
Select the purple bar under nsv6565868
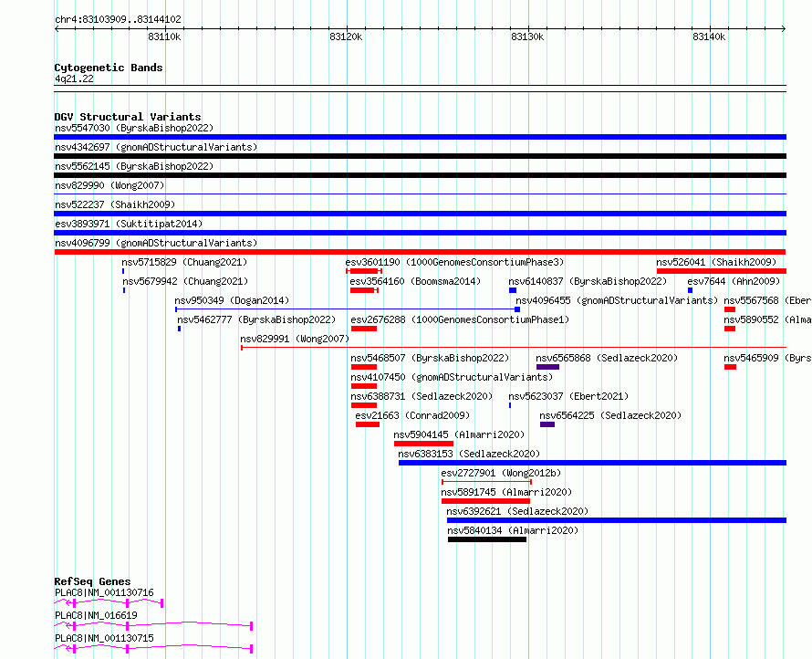coord(548,367)
